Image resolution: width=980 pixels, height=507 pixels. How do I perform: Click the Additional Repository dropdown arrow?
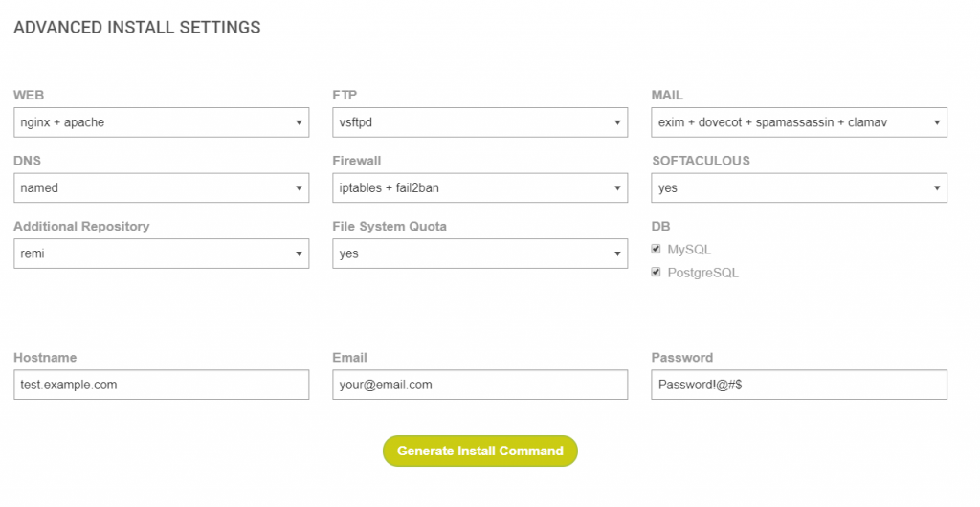point(299,253)
